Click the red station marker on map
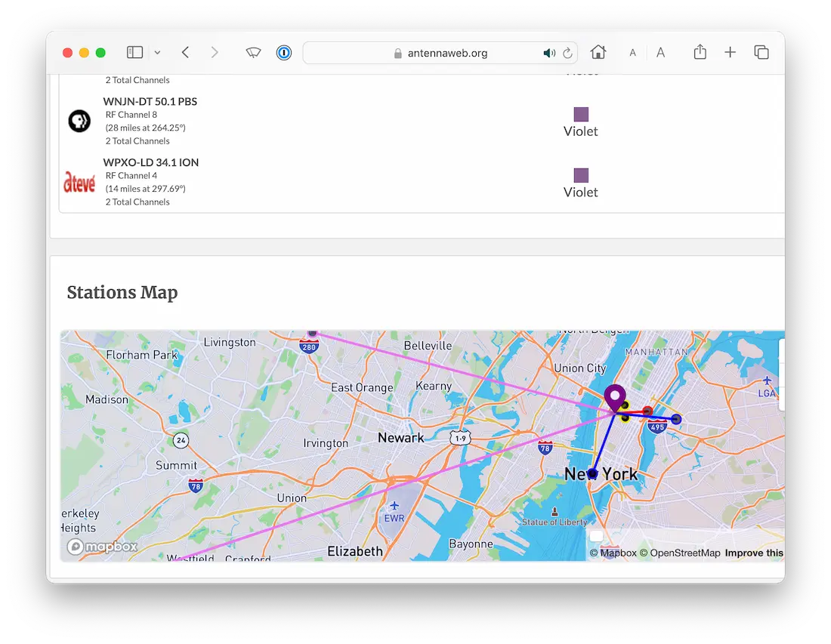 click(647, 411)
